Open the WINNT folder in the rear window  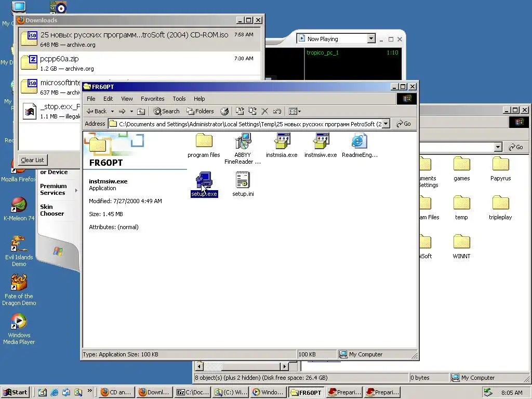click(461, 247)
